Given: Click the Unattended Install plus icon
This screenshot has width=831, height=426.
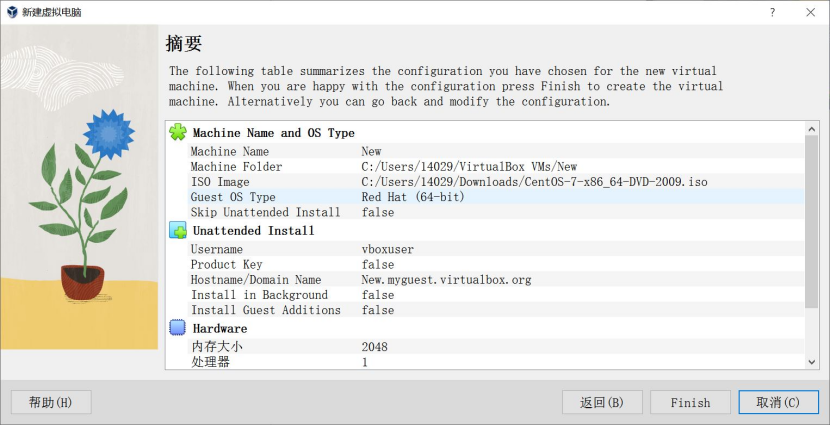Looking at the screenshot, I should pos(178,230).
